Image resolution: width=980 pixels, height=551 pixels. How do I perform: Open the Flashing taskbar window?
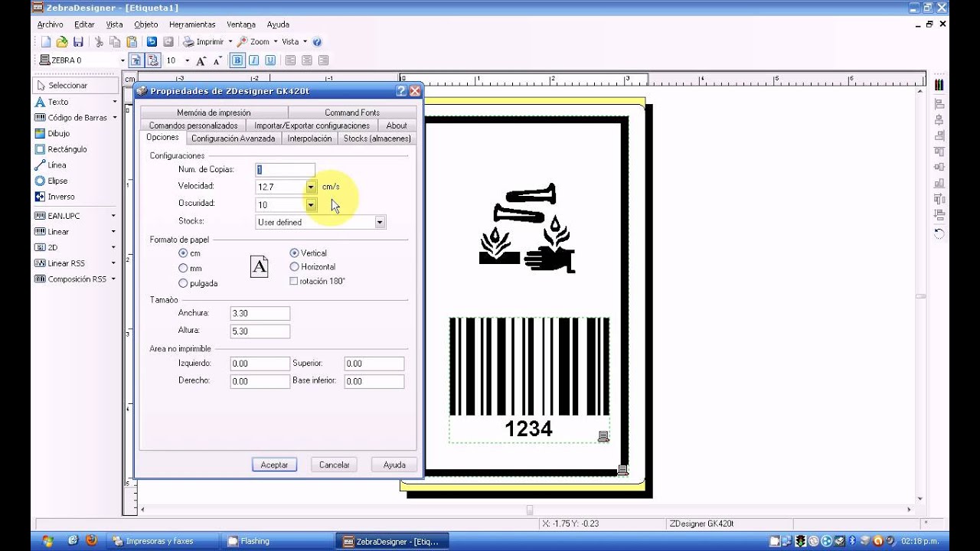coord(279,541)
